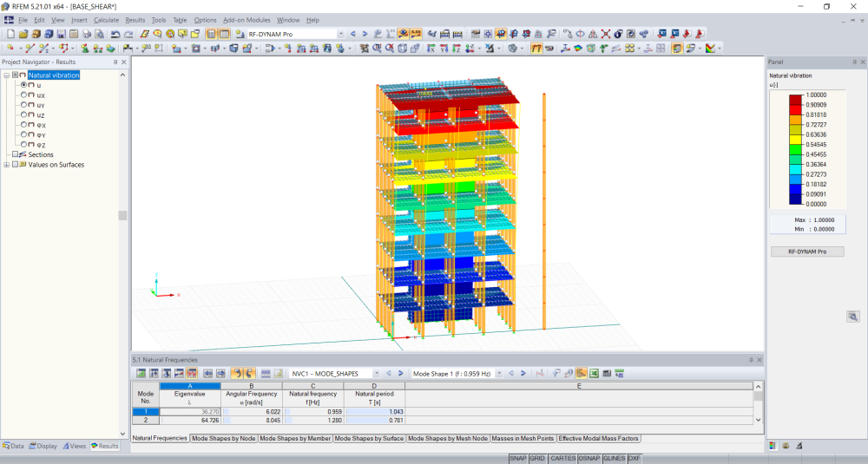Click the red 1.00000 color swatch in legend
The width and height of the screenshot is (868, 464).
click(795, 100)
